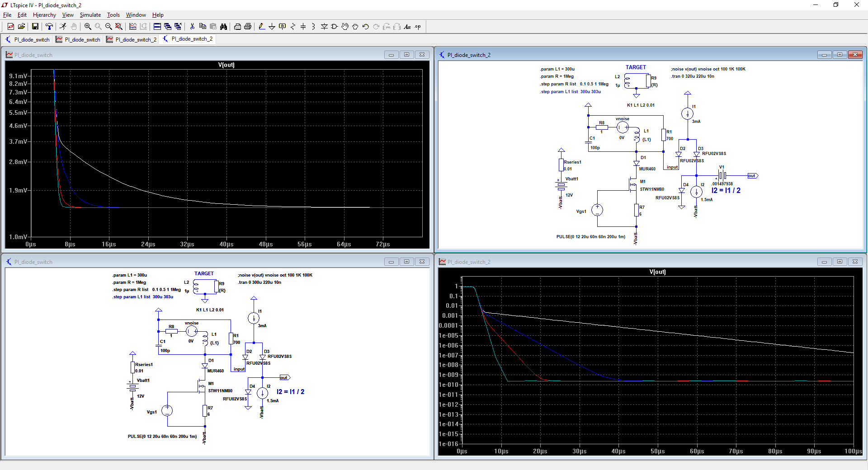Select the Resistor component tool
This screenshot has height=470, width=868.
(293, 27)
